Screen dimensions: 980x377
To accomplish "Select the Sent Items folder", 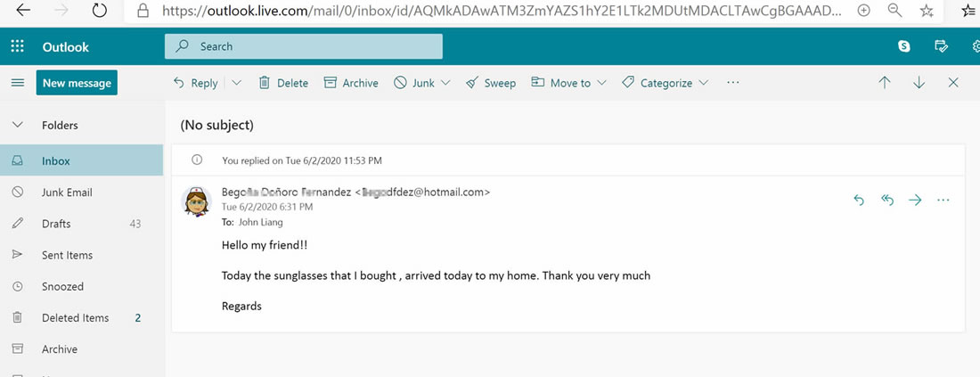I will point(67,255).
